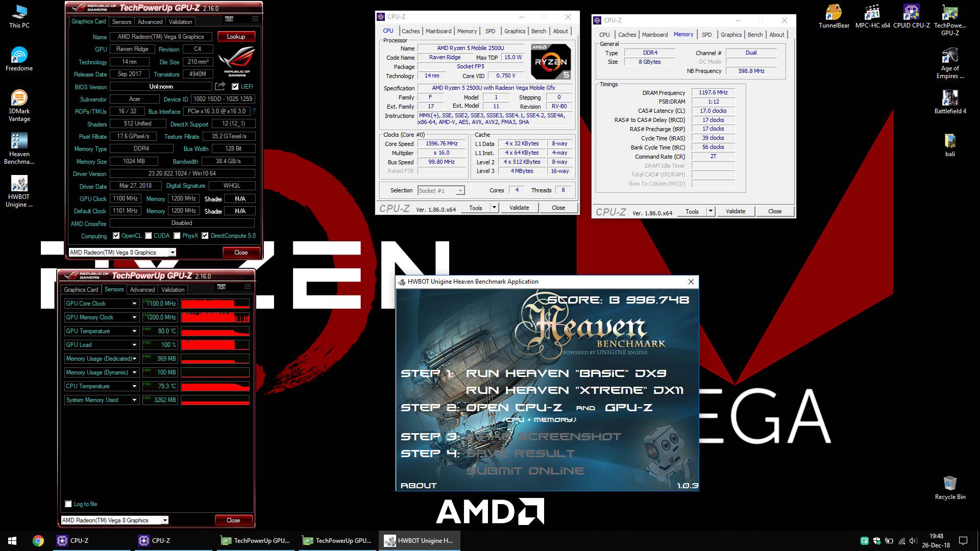980x551 pixels.
Task: Click the GPU Core Clock value field
Action: (x=160, y=304)
